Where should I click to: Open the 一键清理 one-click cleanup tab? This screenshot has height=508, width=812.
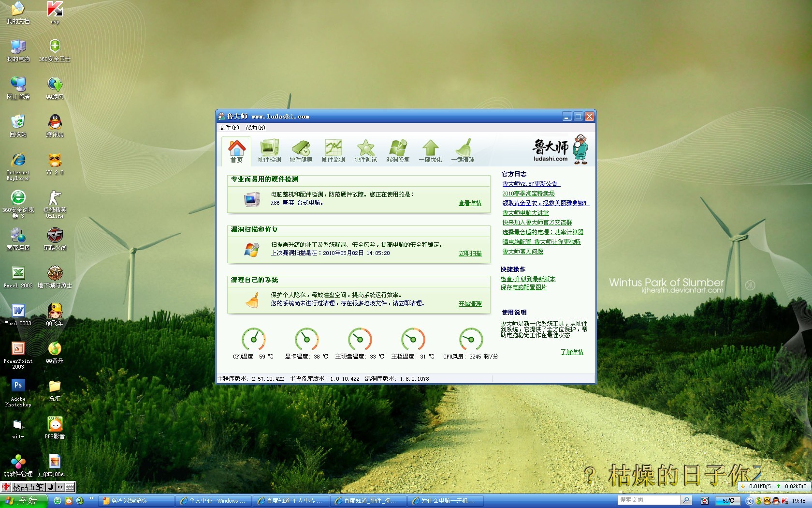point(463,151)
